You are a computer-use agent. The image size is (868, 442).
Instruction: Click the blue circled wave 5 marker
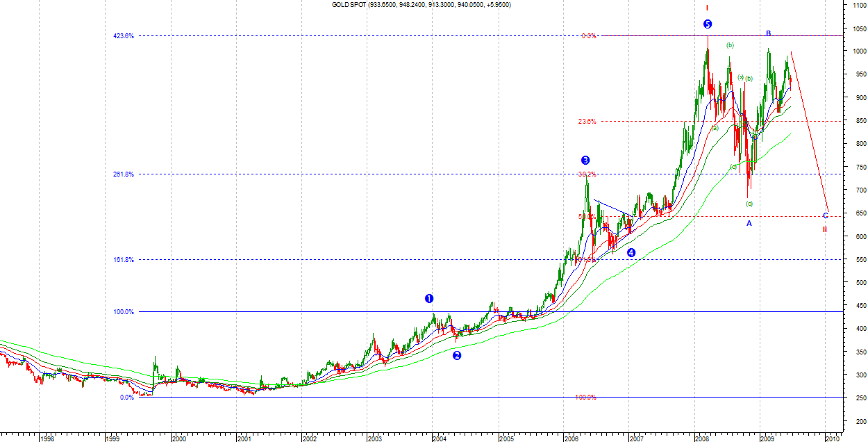coord(707,24)
